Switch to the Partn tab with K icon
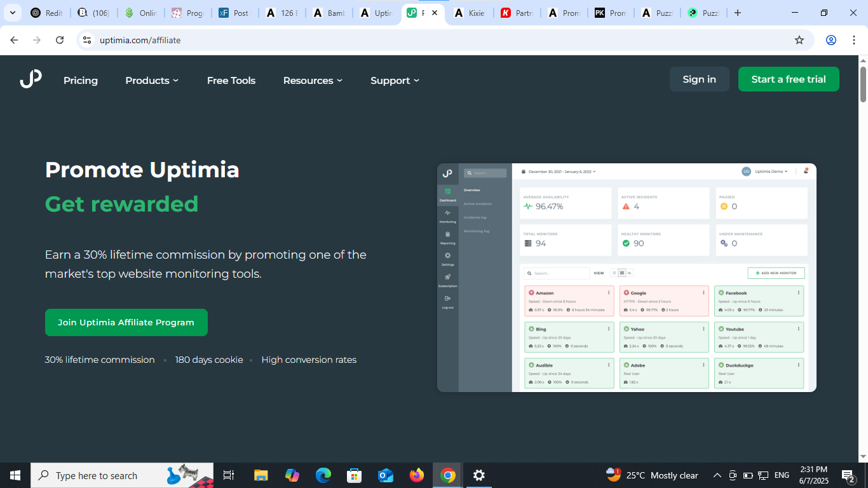 pyautogui.click(x=517, y=13)
